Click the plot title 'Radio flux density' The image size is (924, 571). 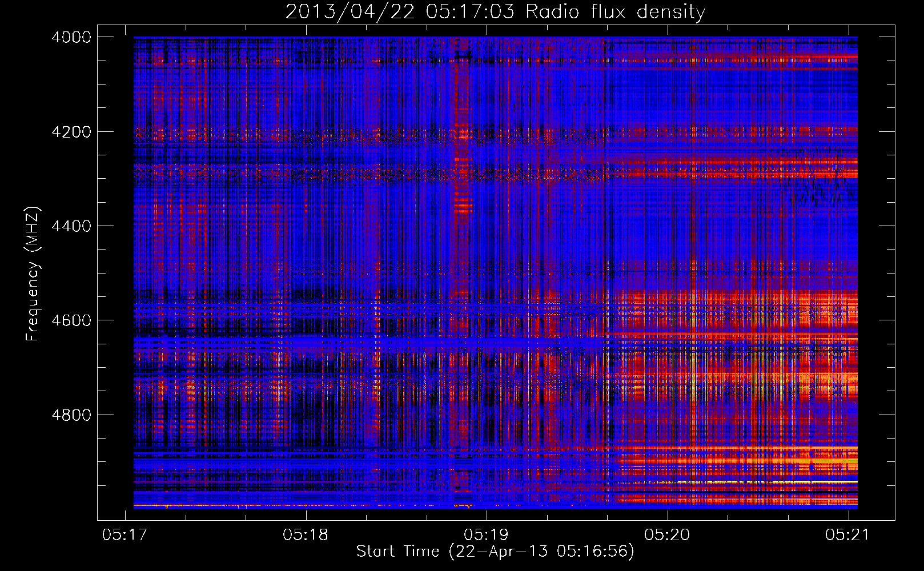point(616,12)
